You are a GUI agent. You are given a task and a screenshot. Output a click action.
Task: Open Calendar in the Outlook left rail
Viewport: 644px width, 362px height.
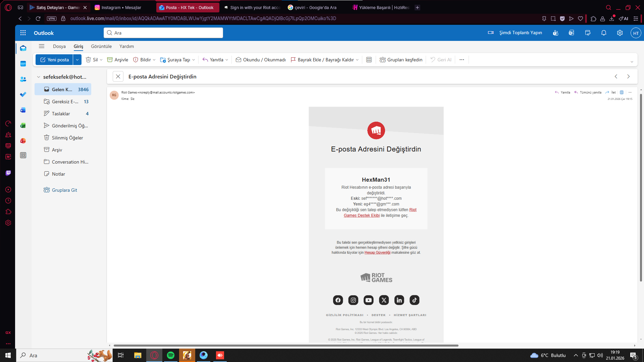(x=23, y=64)
